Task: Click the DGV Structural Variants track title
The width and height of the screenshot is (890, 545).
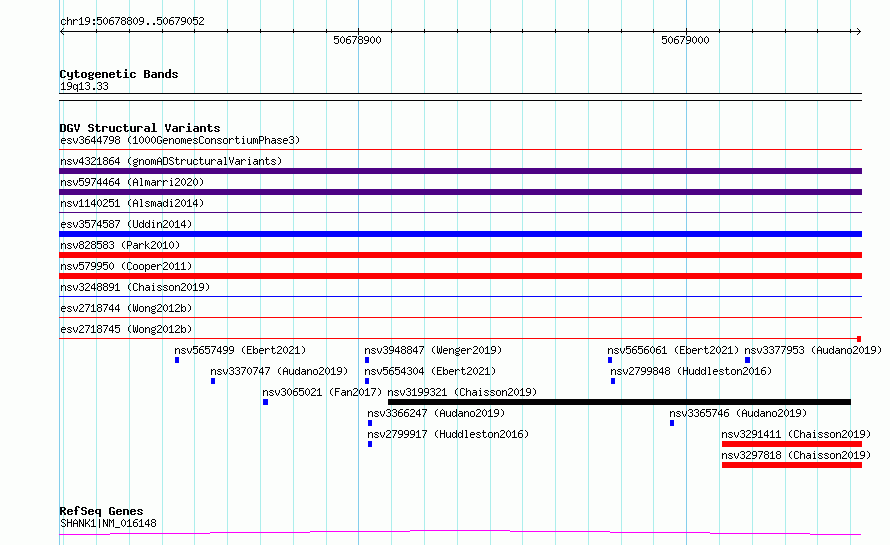Action: 140,128
